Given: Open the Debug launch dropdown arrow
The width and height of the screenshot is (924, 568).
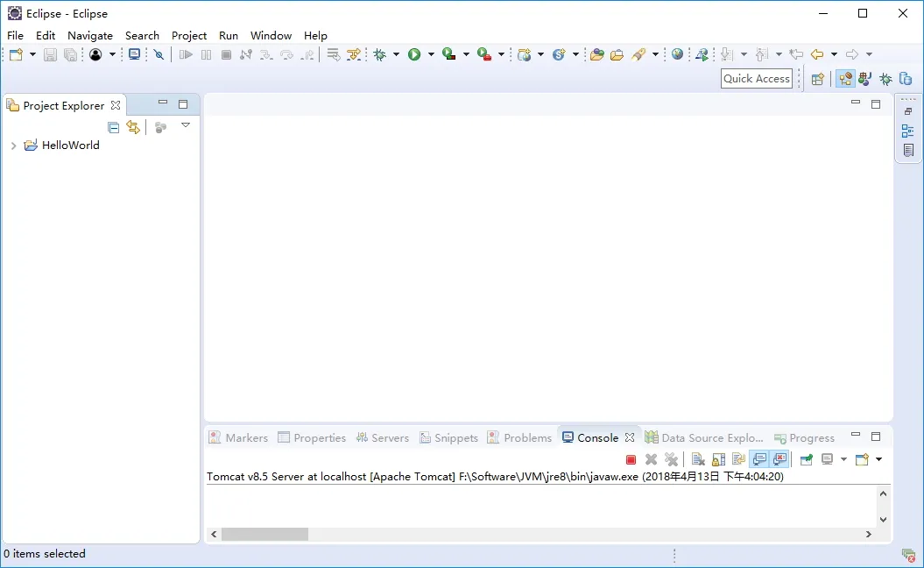Looking at the screenshot, I should click(396, 54).
